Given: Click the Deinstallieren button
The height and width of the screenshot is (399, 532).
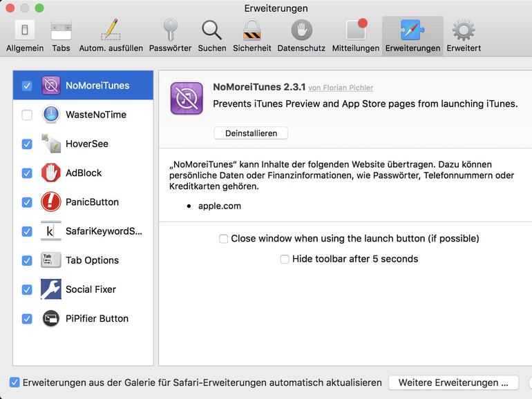Looking at the screenshot, I should (x=251, y=133).
